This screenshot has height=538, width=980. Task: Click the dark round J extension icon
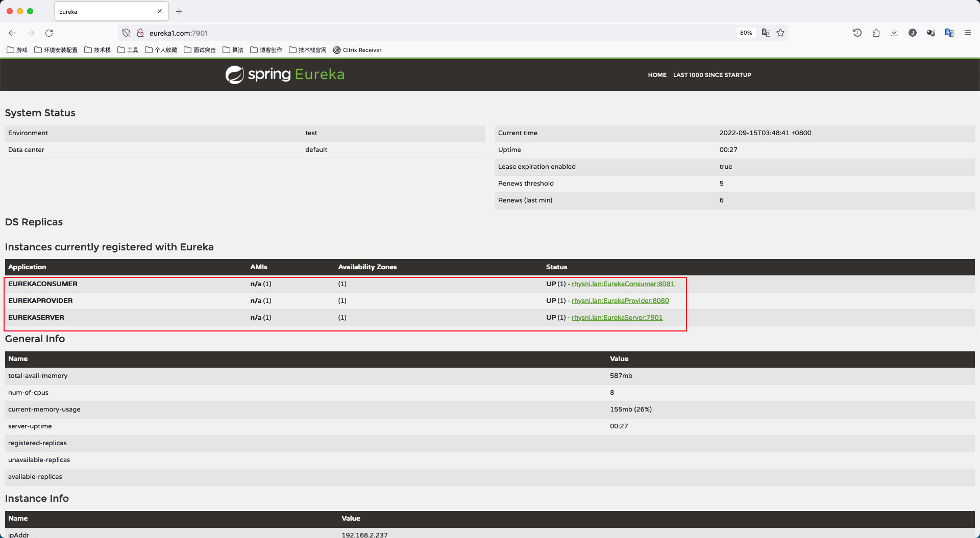[x=913, y=33]
